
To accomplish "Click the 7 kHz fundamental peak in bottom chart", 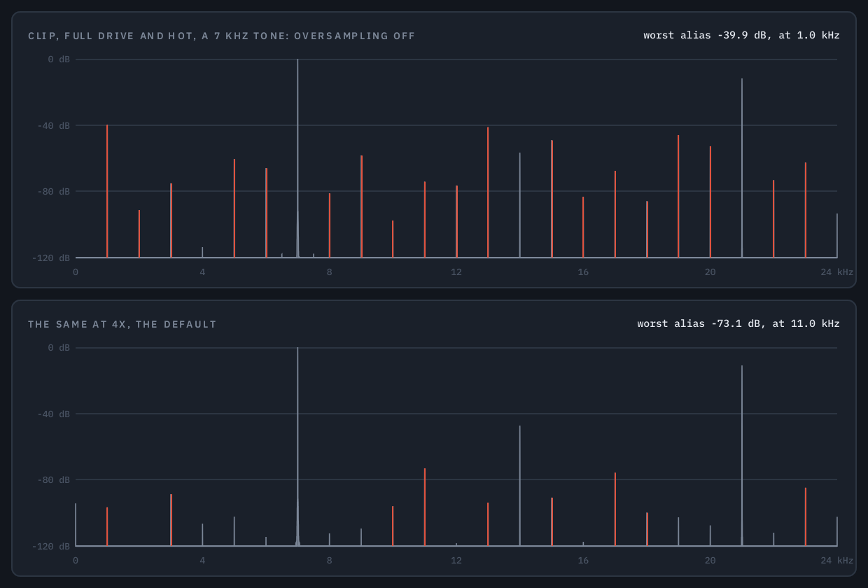I will 297,447.
